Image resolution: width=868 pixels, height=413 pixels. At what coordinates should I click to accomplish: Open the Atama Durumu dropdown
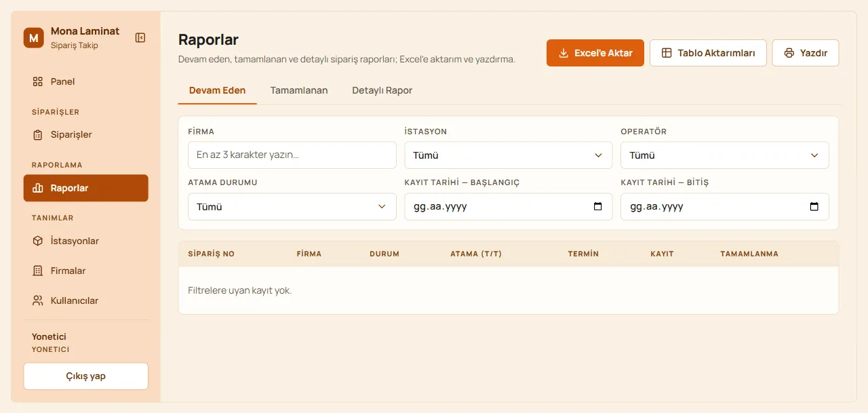coord(292,207)
